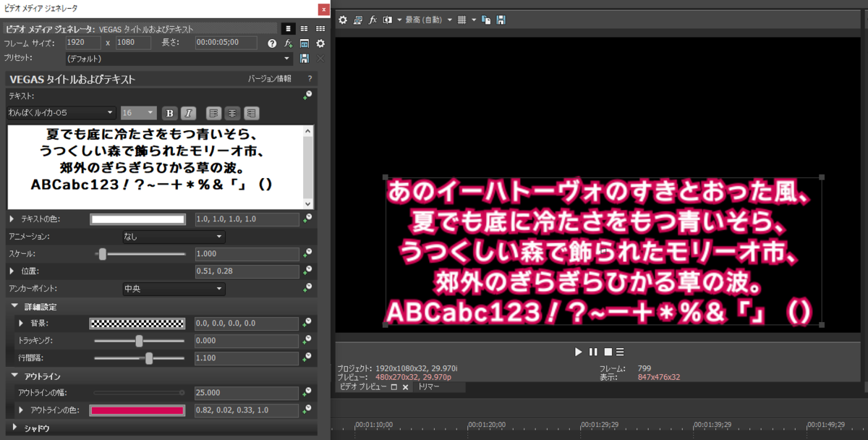Toggle bold text formatting
Image resolution: width=868 pixels, height=440 pixels.
pos(169,113)
